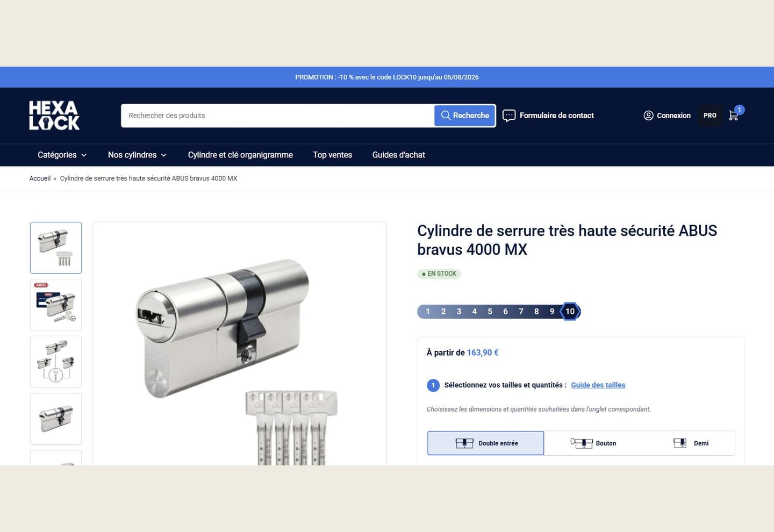The image size is (774, 532).
Task: Click security level 1 on scale
Action: click(x=428, y=312)
